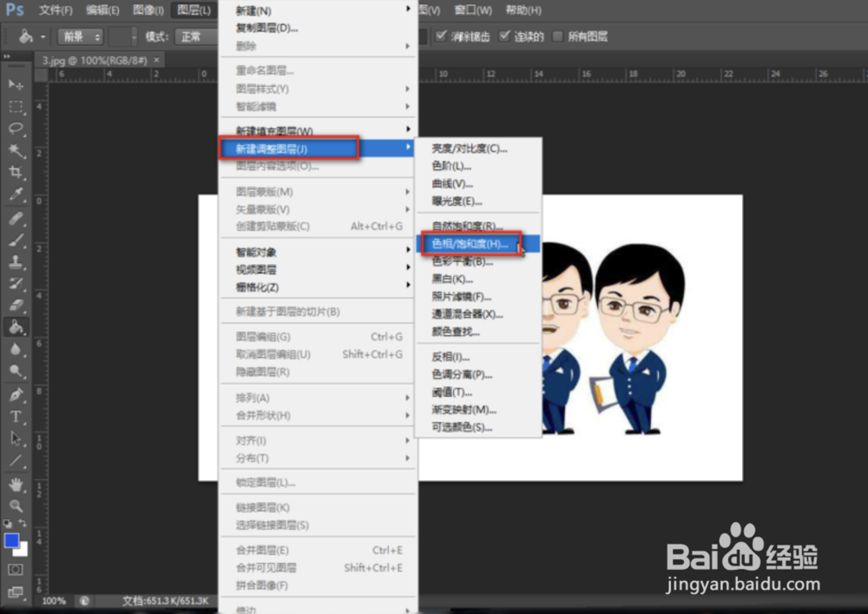
Task: Toggle the 消除锯齿 anti-alias checkbox
Action: pos(441,36)
